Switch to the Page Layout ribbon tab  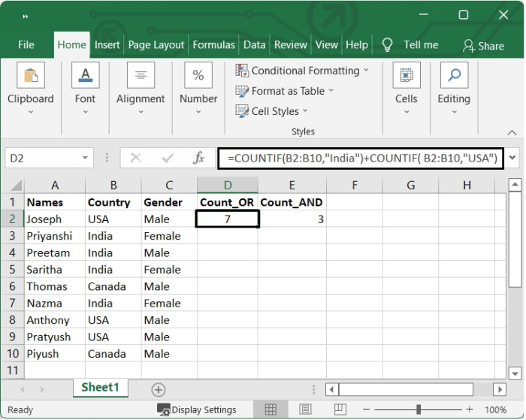point(155,45)
